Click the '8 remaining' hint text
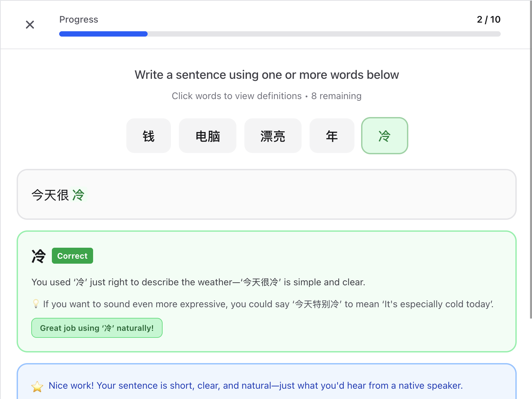 click(x=336, y=96)
